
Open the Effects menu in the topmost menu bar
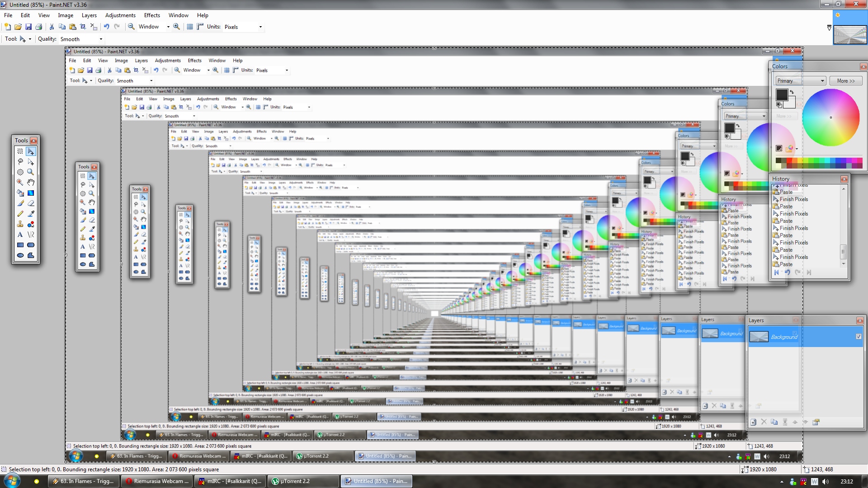152,15
